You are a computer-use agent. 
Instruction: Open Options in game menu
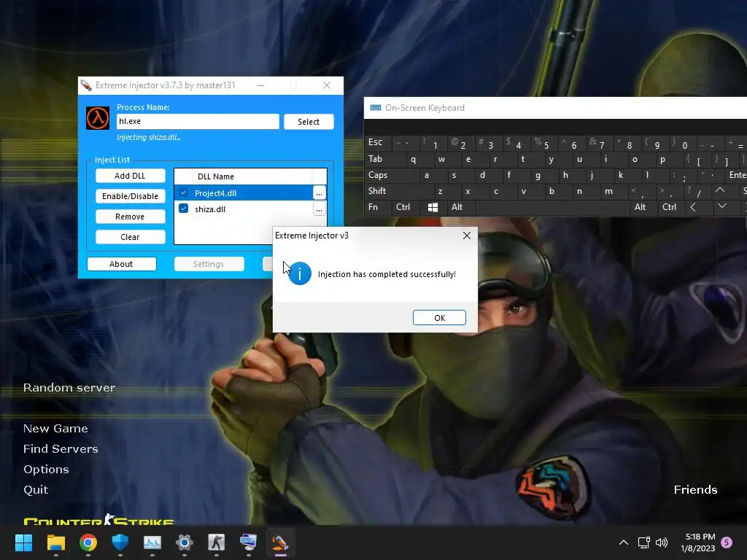coord(46,470)
